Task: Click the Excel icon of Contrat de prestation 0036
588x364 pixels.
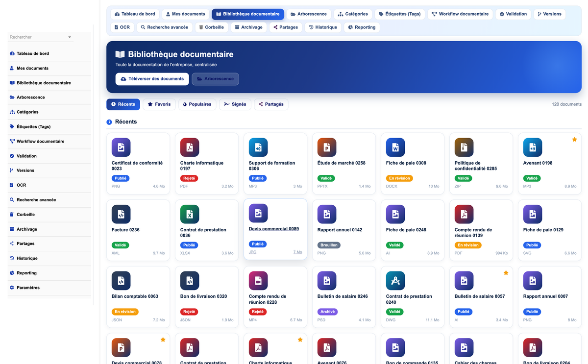Action: coord(190,214)
